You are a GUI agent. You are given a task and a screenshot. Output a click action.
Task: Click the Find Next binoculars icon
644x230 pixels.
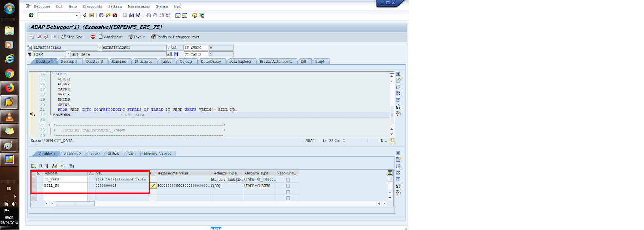pyautogui.click(x=138, y=15)
